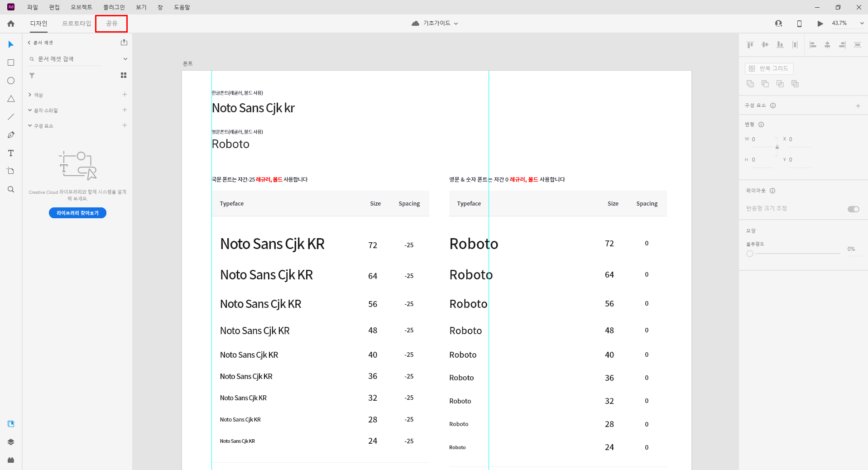The image size is (868, 470).
Task: Click the share/publish library icon
Action: click(124, 42)
